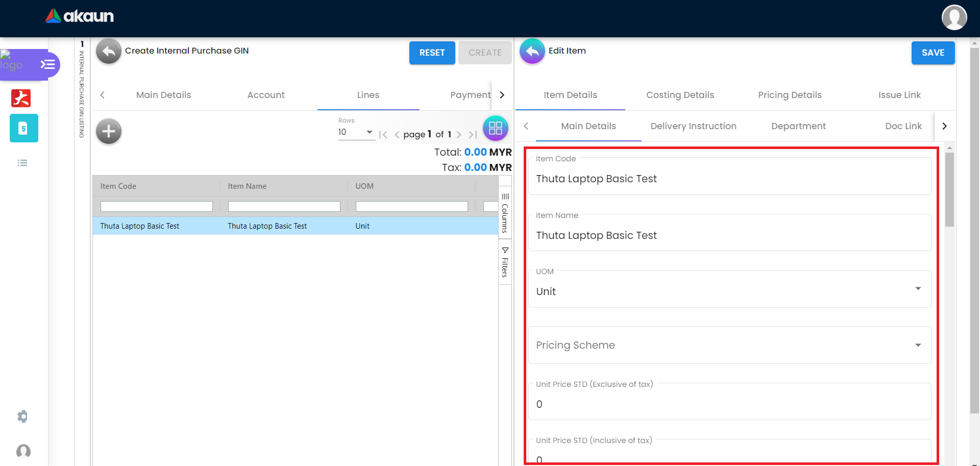Click the back arrow beside Edit Item
This screenshot has height=466, width=980.
tap(532, 52)
